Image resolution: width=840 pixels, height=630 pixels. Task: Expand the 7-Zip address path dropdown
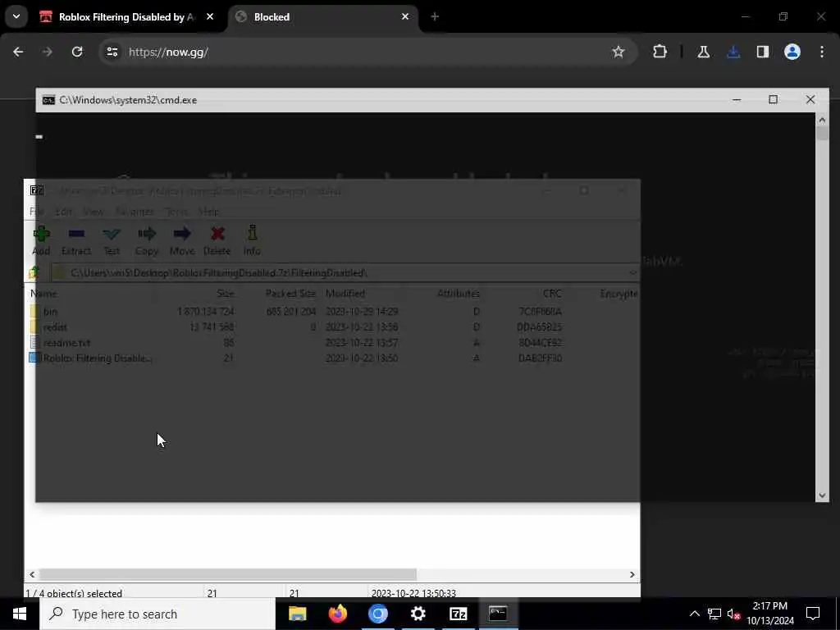[632, 272]
